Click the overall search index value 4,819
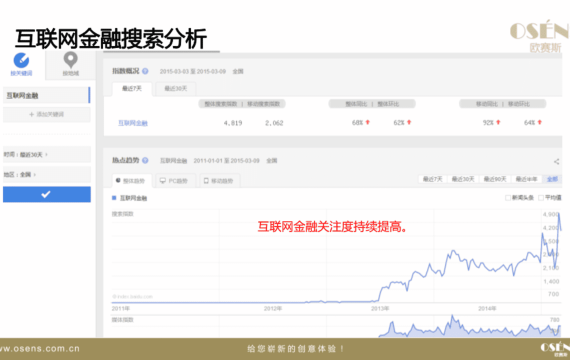 point(233,123)
